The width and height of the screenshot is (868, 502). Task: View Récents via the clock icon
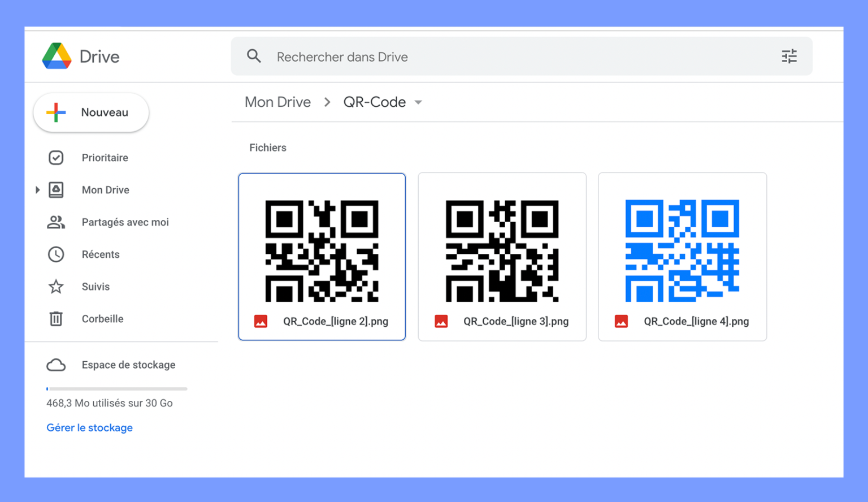tap(56, 254)
